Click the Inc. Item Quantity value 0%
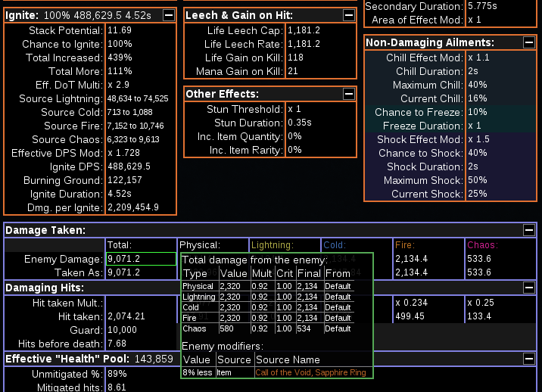The height and width of the screenshot is (392, 542). pyautogui.click(x=294, y=136)
